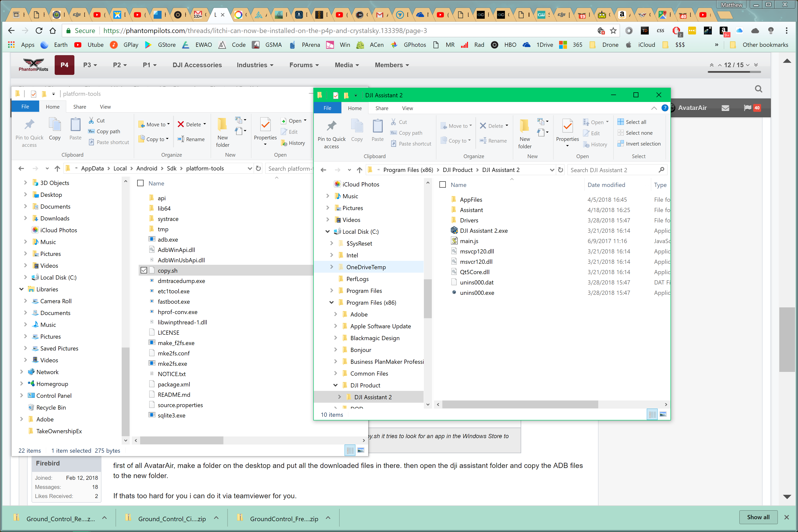
Task: Open Copy to dropdown in platform-tools ribbon
Action: [153, 139]
